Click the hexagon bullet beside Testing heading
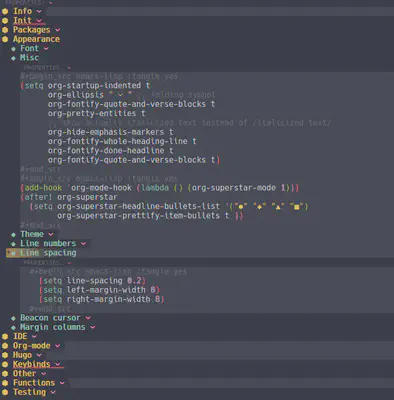The height and width of the screenshot is (400, 394). 5,392
